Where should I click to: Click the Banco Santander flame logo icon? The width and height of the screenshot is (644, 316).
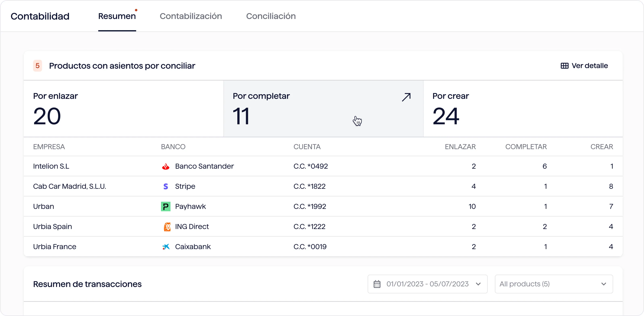pyautogui.click(x=165, y=166)
